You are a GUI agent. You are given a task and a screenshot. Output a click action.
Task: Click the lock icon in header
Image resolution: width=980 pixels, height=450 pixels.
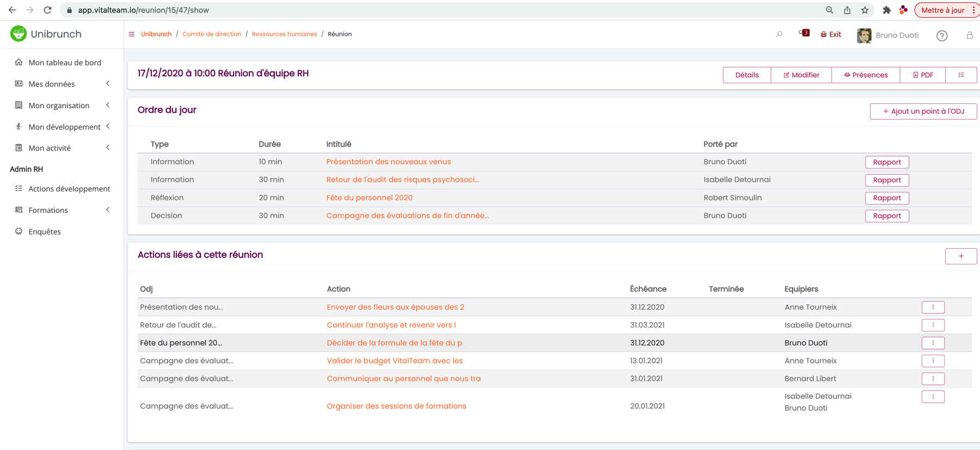[x=969, y=35]
